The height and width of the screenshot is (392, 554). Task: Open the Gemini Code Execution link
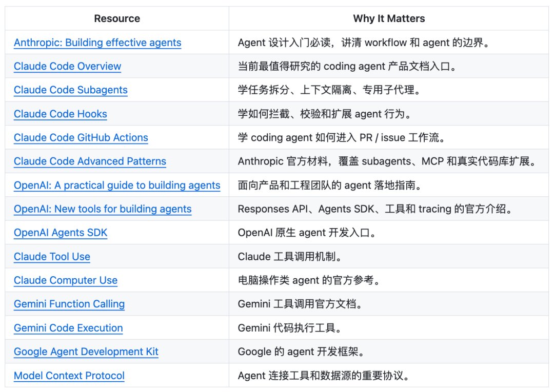(x=68, y=328)
